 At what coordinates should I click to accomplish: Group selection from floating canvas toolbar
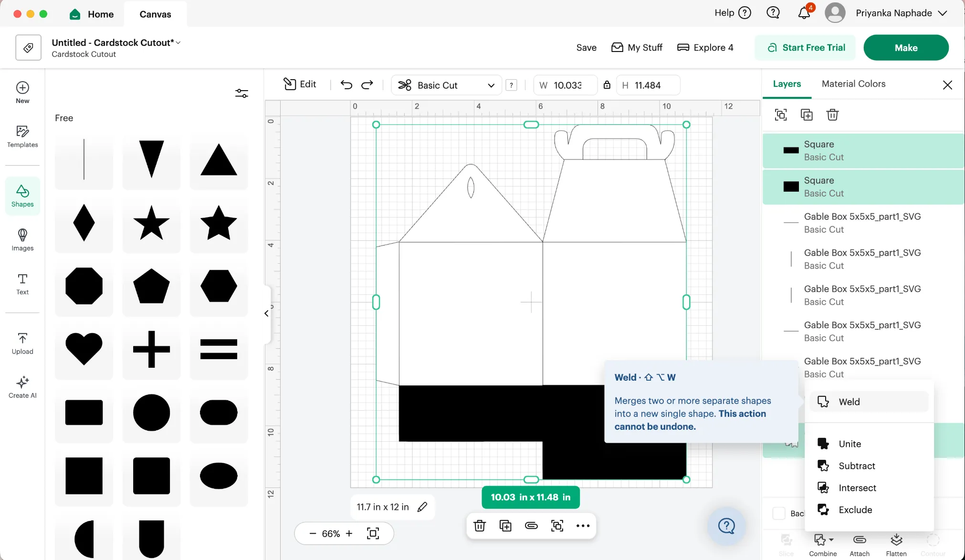557,526
